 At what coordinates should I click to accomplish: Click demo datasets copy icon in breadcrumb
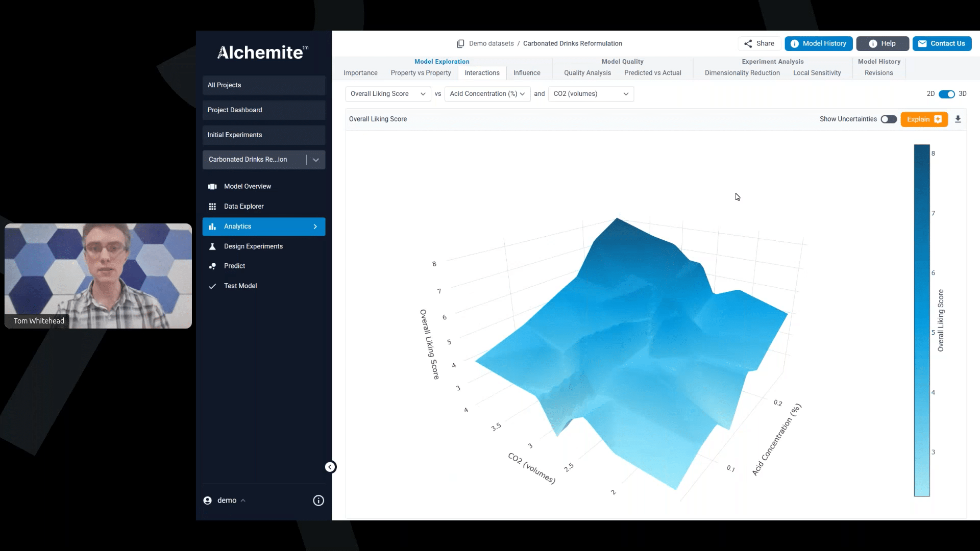tap(460, 44)
